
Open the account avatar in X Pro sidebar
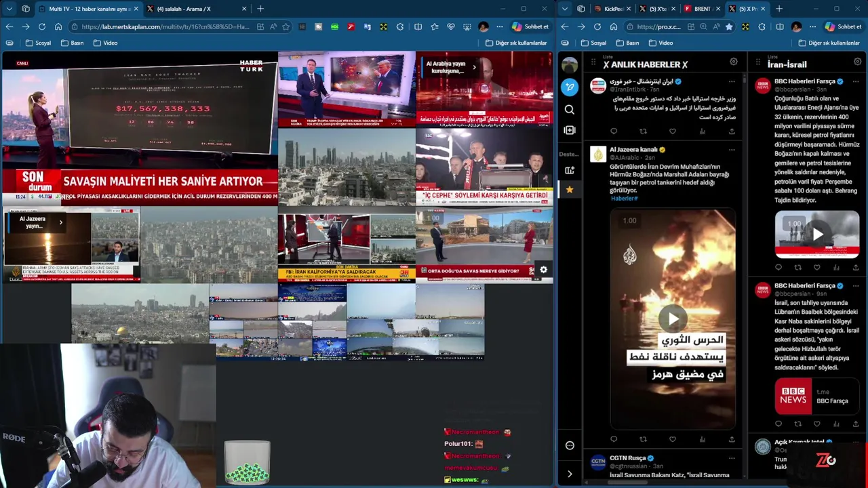coord(570,64)
